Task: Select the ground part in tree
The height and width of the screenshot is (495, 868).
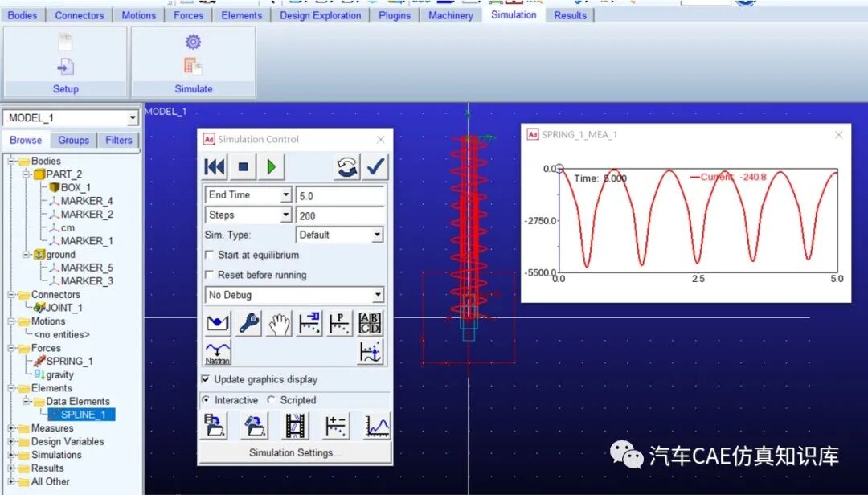Action: pos(60,254)
